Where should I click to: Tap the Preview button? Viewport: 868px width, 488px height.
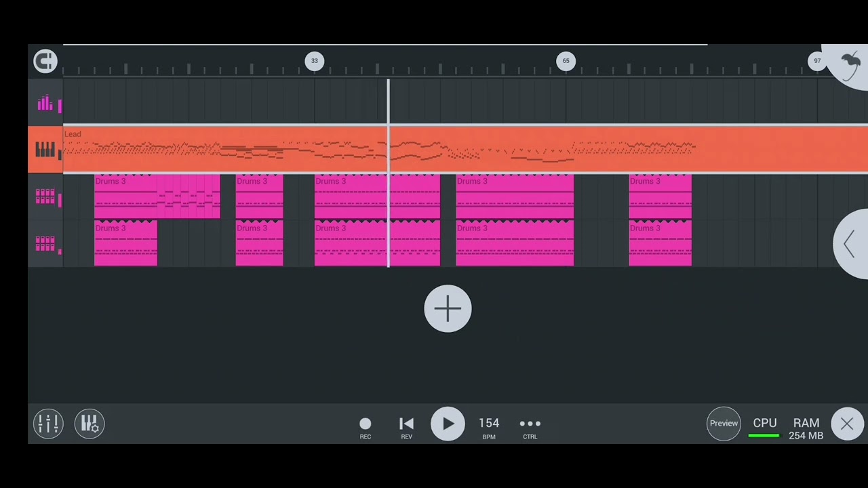pyautogui.click(x=724, y=424)
